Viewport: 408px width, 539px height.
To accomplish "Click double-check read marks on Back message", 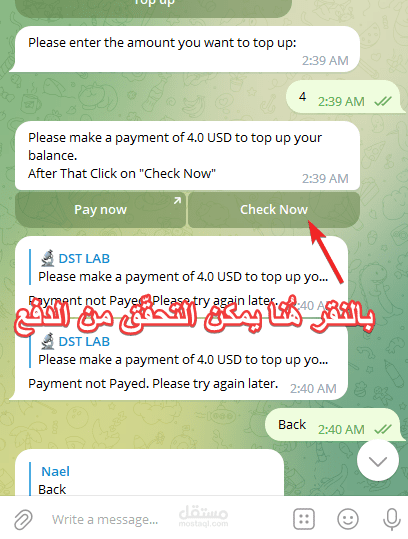I will 383,429.
